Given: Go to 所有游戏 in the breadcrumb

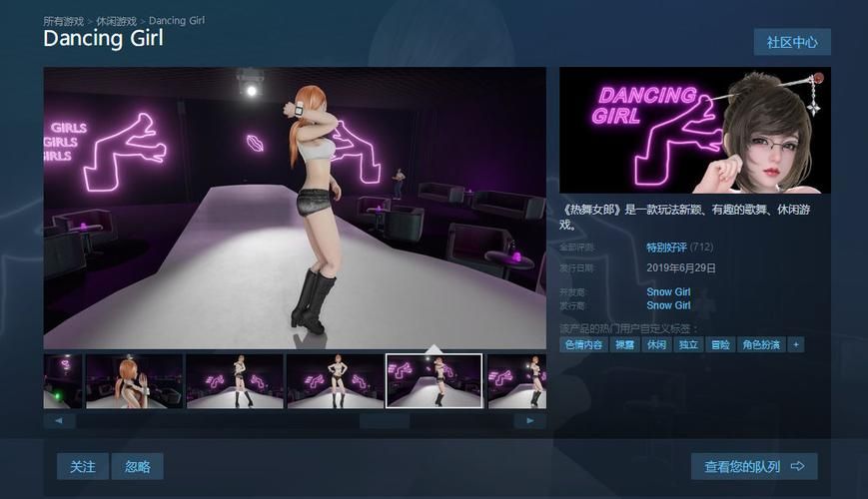Looking at the screenshot, I should (64, 20).
